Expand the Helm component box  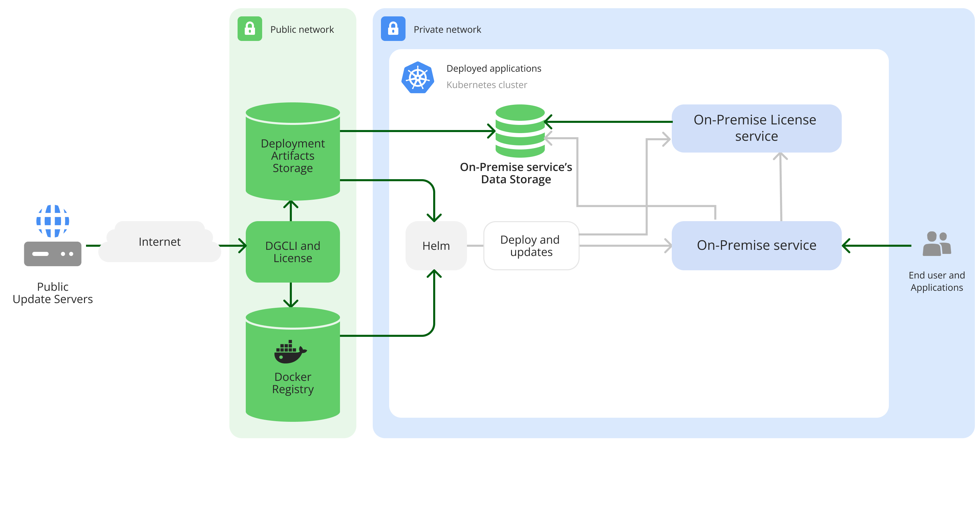[x=436, y=246]
